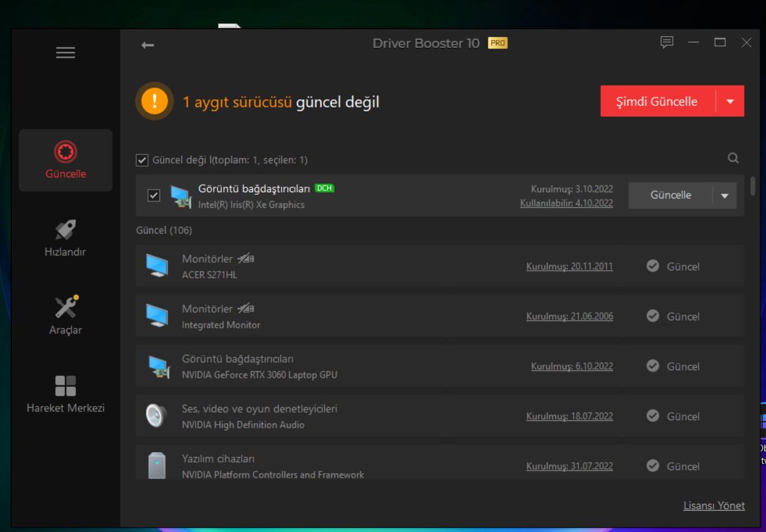Click the search magnifier icon
Viewport: 766px width, 532px height.
[x=734, y=158]
